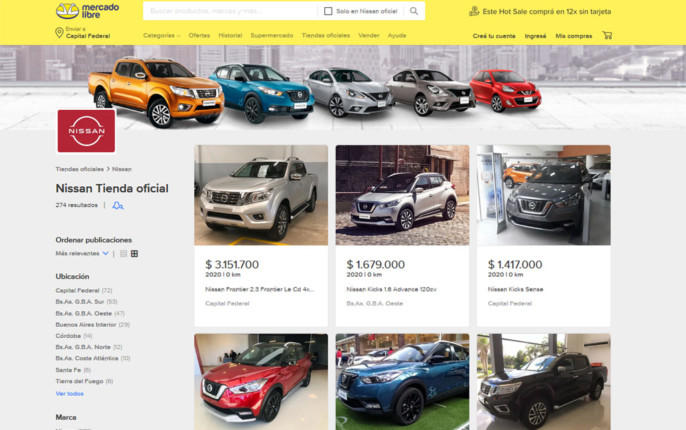Click 'Tiendas oficiales' breadcrumb link
686x430 pixels.
79,169
